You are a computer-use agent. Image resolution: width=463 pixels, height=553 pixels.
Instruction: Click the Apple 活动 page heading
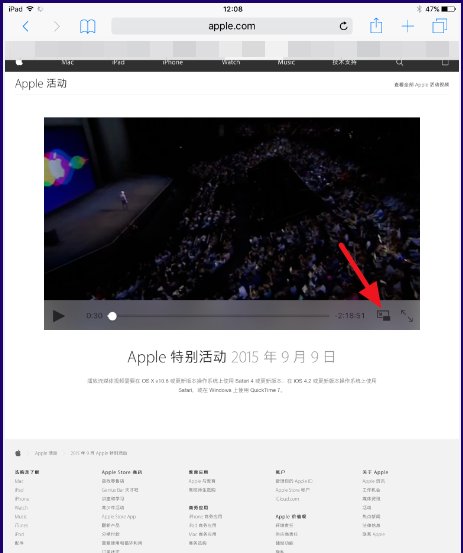[41, 84]
